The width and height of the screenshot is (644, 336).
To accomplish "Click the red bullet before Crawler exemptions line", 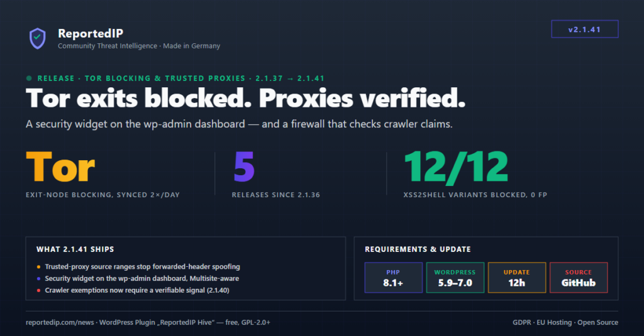I will point(38,290).
